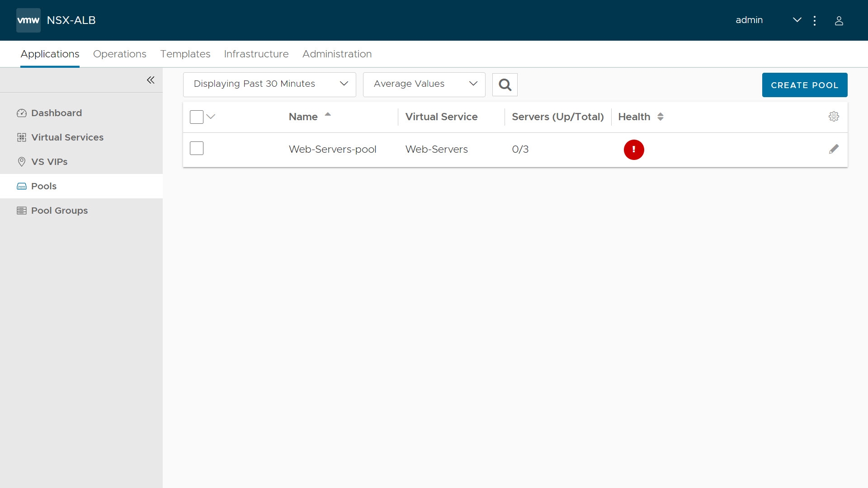Navigate to Pool Groups in sidebar
Screen dimensions: 868x488
click(x=59, y=211)
